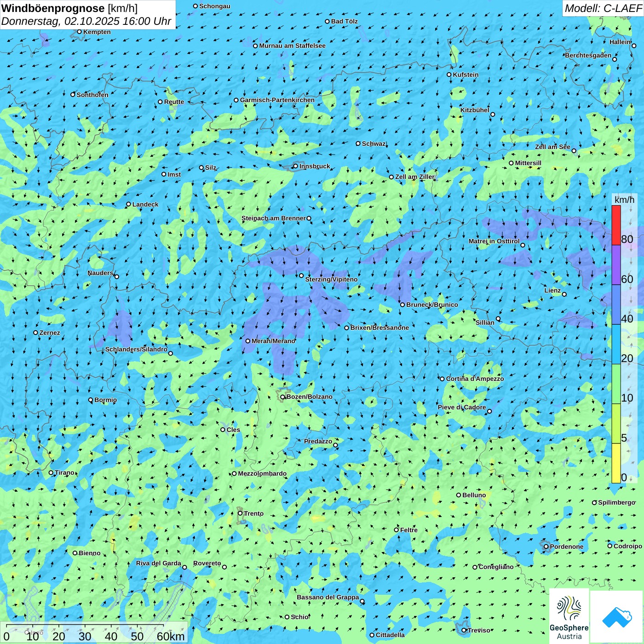644x644 pixels.
Task: Click the Schwaz label
Action: (374, 144)
